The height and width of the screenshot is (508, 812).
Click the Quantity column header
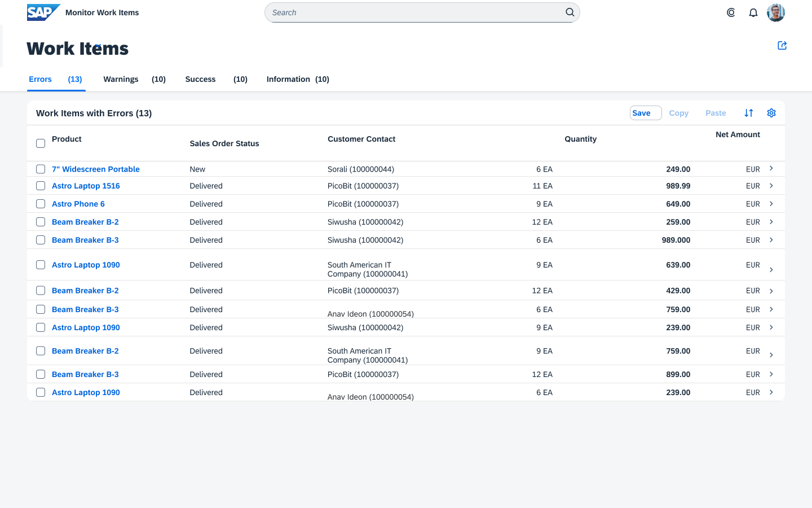click(580, 139)
